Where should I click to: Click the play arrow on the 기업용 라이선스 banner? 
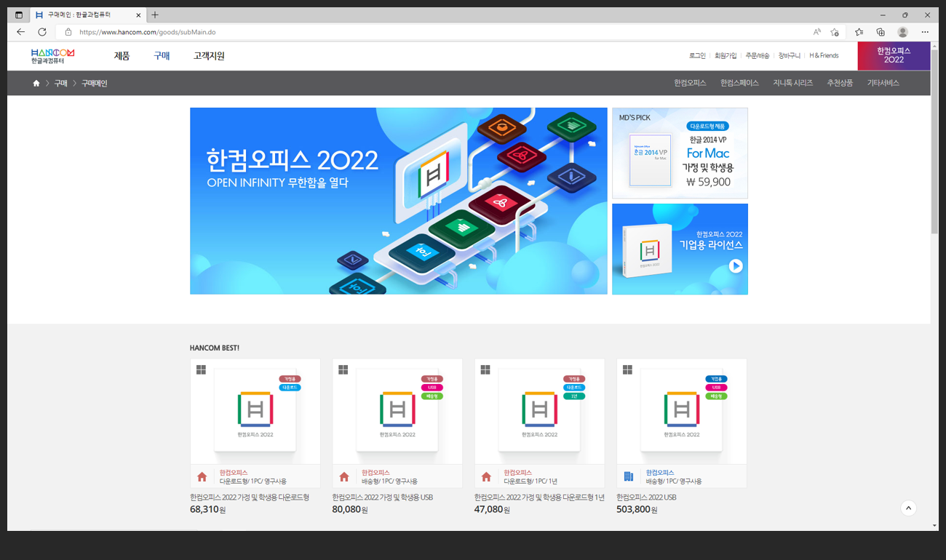pyautogui.click(x=736, y=266)
